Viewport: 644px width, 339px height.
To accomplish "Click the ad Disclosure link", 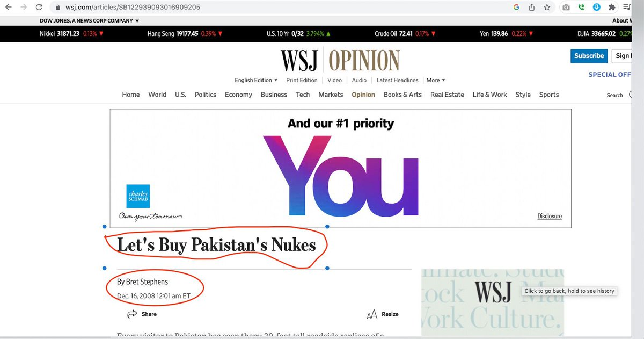I will 550,216.
